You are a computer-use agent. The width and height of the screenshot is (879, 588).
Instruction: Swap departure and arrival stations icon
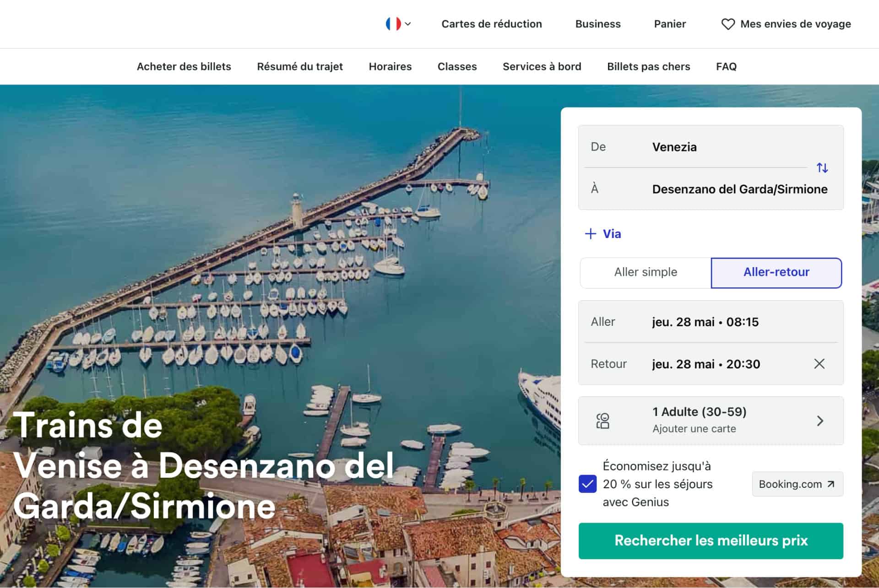tap(822, 168)
